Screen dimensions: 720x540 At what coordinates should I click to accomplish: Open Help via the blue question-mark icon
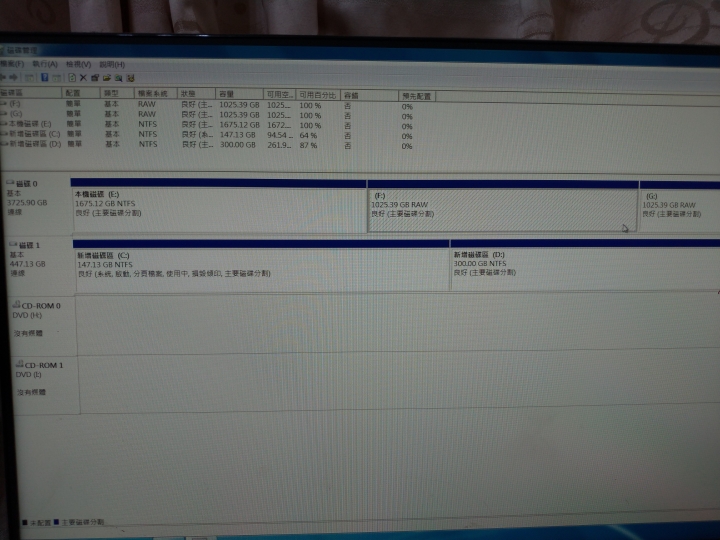45,77
